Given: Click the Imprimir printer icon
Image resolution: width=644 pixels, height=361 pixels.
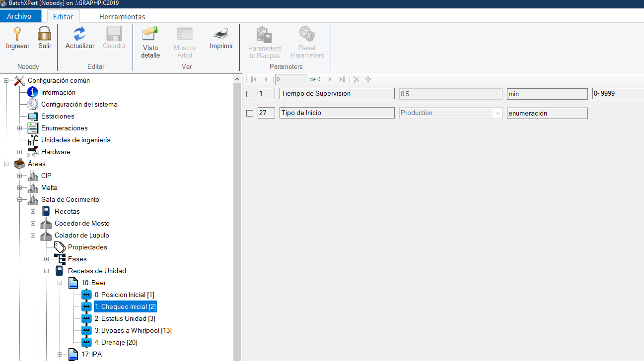Looking at the screenshot, I should tap(220, 34).
